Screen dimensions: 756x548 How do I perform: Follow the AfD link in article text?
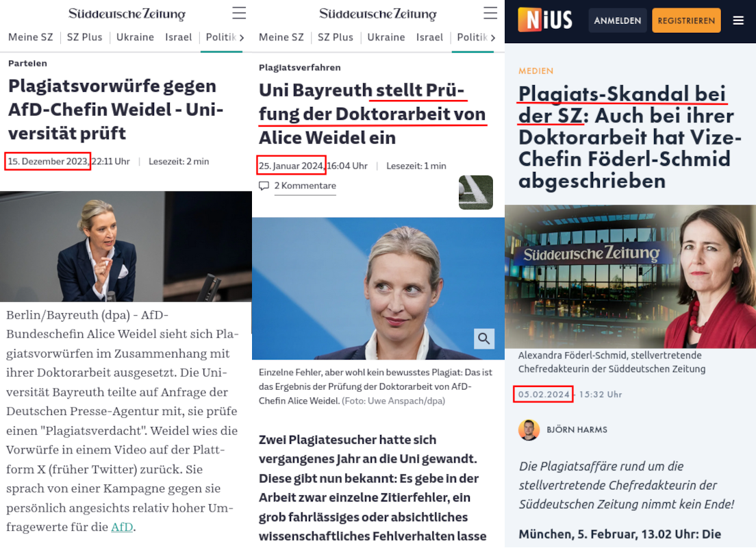[122, 527]
